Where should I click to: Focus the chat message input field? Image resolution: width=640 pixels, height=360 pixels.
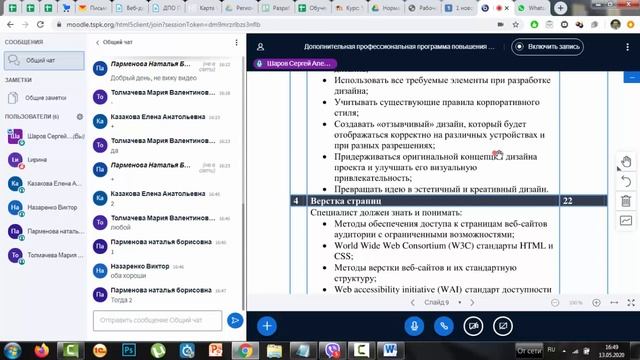[158, 320]
